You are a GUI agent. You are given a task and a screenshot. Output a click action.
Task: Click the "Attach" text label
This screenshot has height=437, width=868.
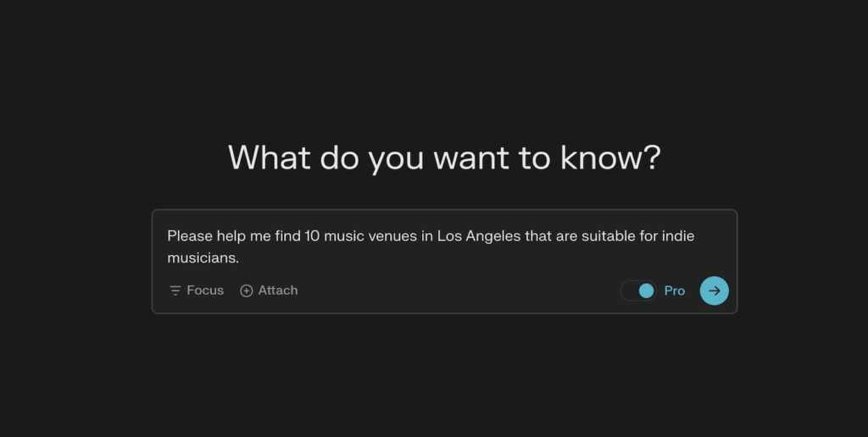(x=278, y=290)
